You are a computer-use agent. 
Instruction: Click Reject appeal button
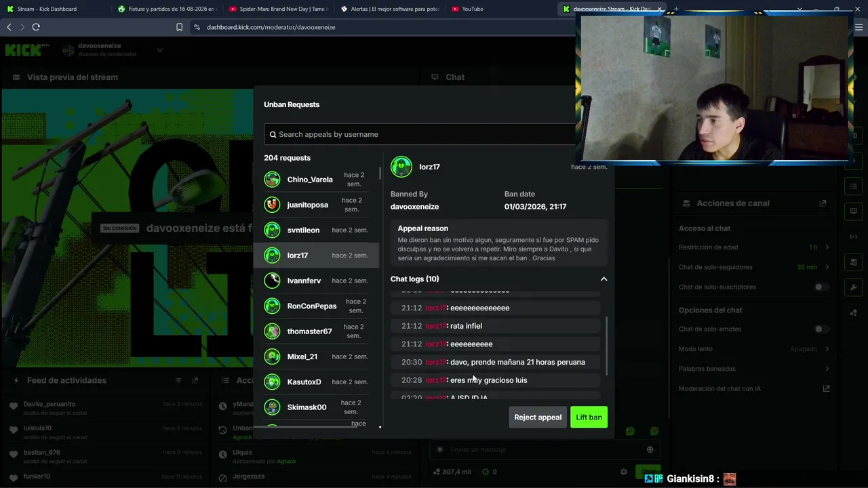click(x=538, y=418)
